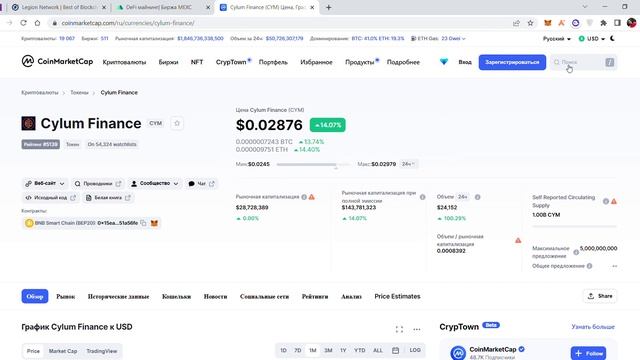Follow CoinMarketCap in CrypTown
Screen dimensions: 640x360
click(588, 353)
